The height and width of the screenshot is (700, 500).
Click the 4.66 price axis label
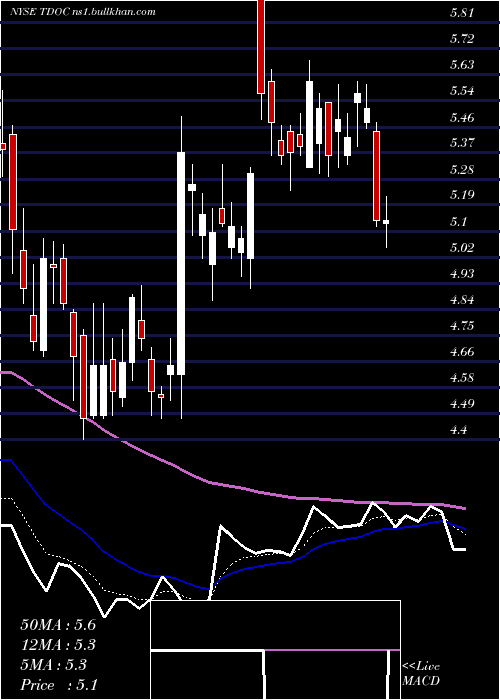coord(462,352)
